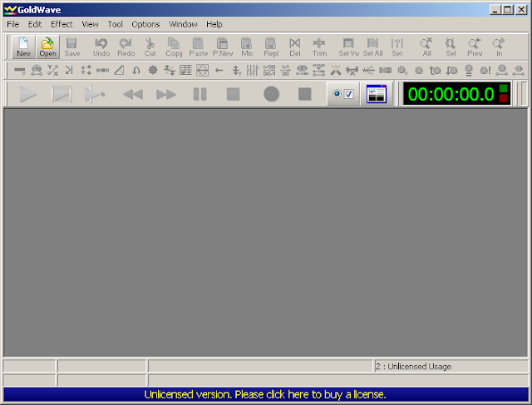Click the Fast forward button
Viewport: 532px width, 405px height.
166,94
